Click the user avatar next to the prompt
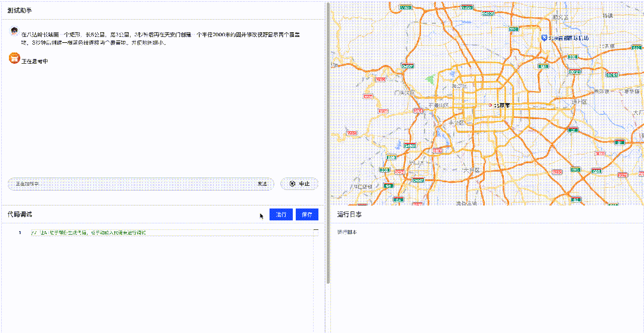 coord(14,31)
